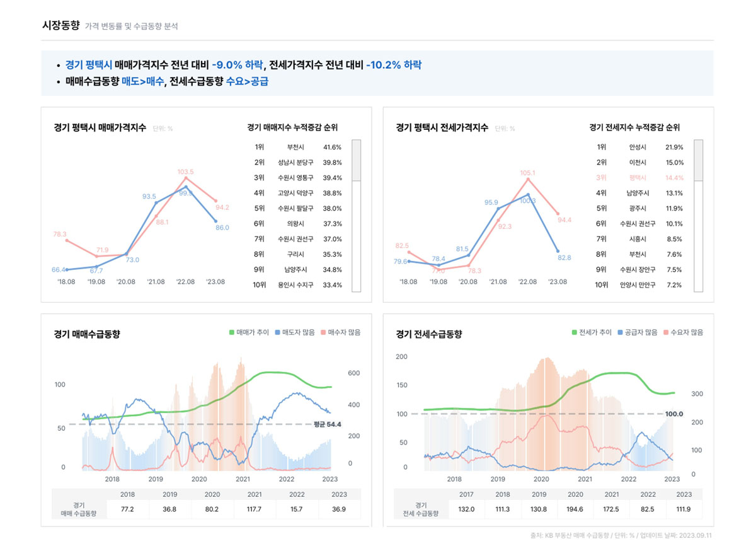Click the 105.1 peak data point label
Image resolution: width=756 pixels, height=541 pixels.
528,173
